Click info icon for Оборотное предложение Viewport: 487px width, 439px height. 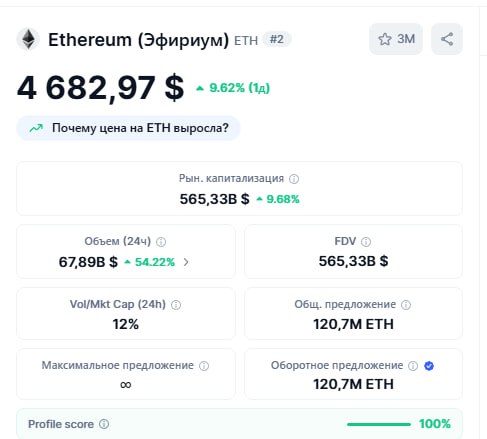[x=413, y=366]
